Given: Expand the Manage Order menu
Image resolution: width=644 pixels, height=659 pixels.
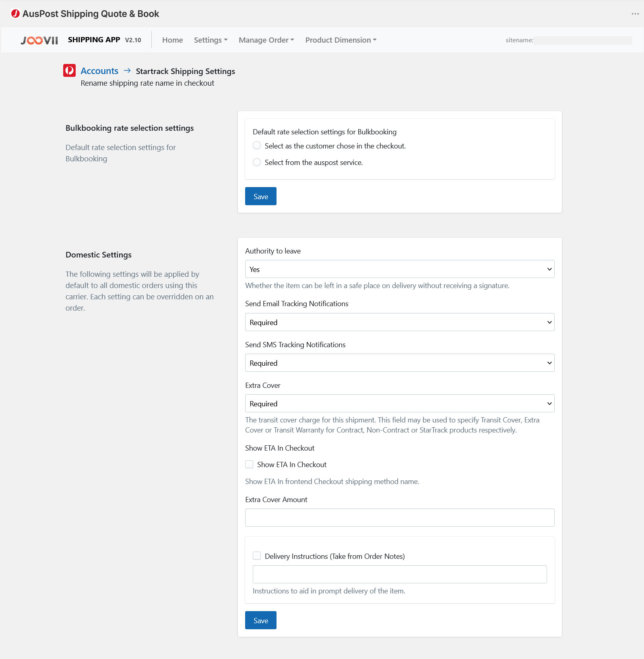Looking at the screenshot, I should [x=266, y=40].
